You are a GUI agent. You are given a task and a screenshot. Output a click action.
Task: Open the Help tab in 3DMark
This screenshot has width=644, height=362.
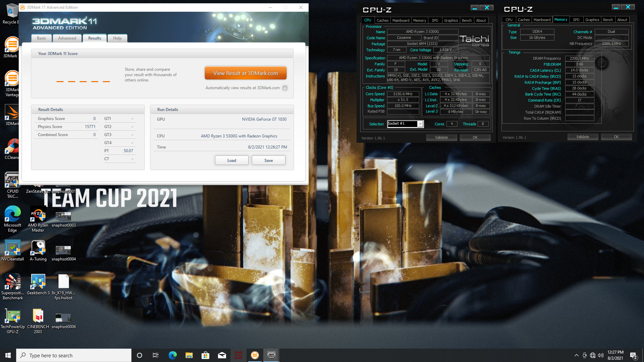(117, 38)
